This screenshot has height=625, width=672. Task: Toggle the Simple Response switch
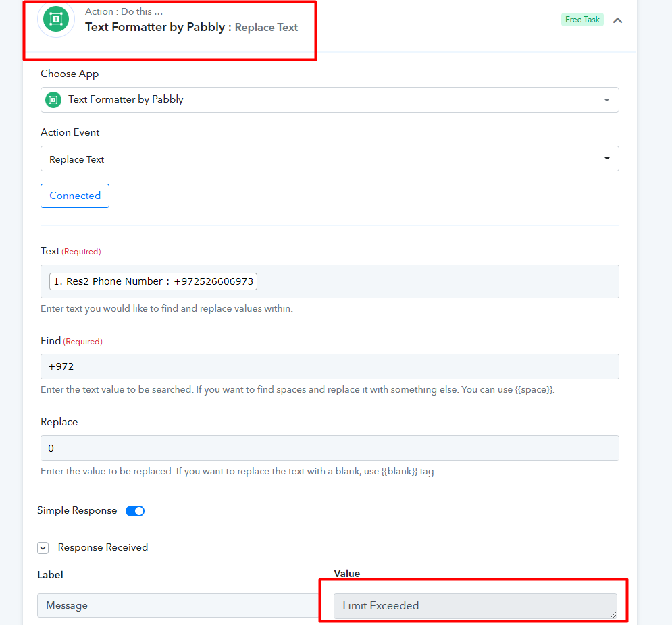tap(135, 511)
